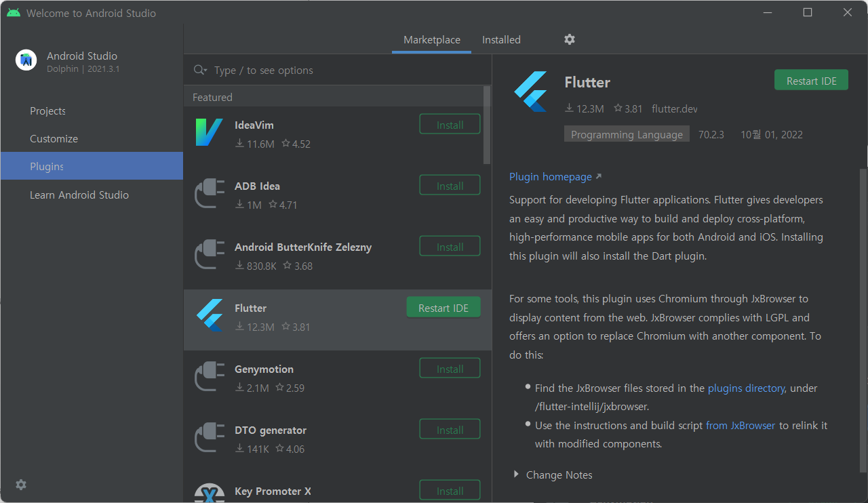
Task: Click the ADB Idea plug icon
Action: tap(209, 193)
